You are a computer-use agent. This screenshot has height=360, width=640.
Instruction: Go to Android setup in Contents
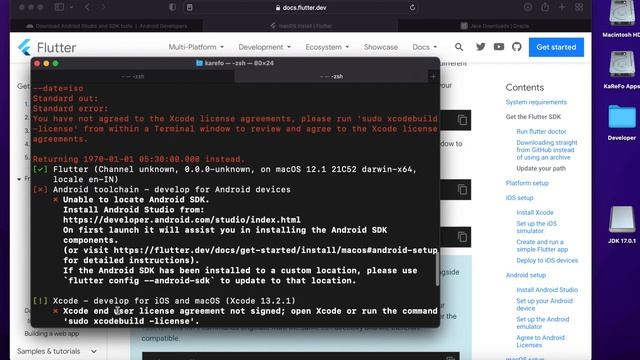(526, 275)
